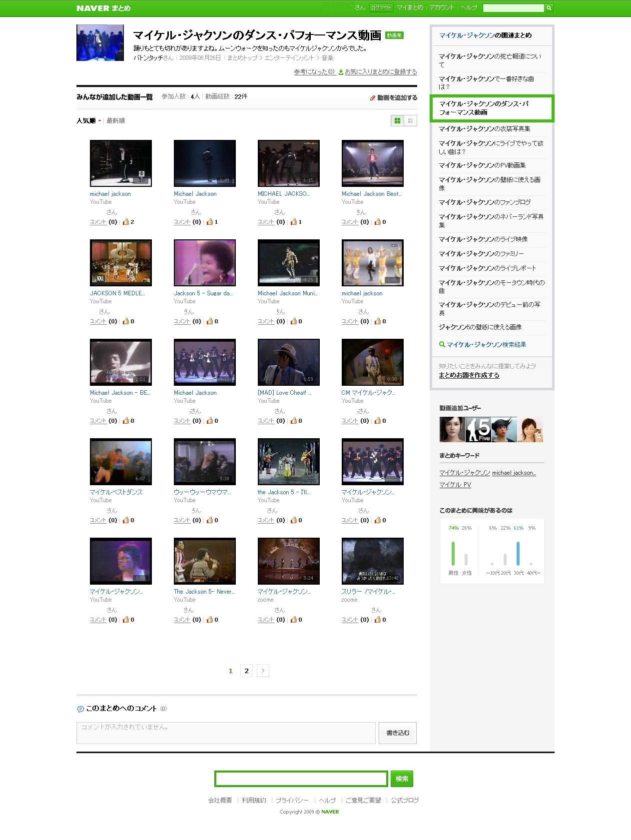Like the [MAD] Love Cheat! video

[x=294, y=421]
